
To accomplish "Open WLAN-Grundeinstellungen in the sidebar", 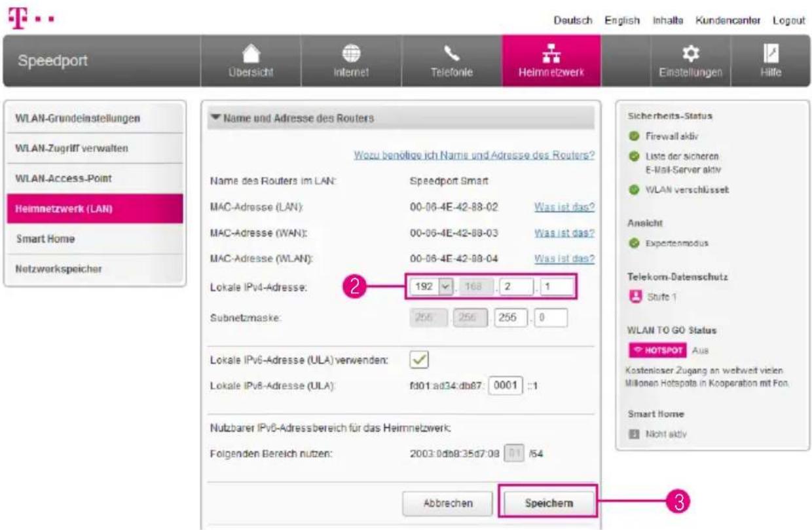I will [94, 119].
